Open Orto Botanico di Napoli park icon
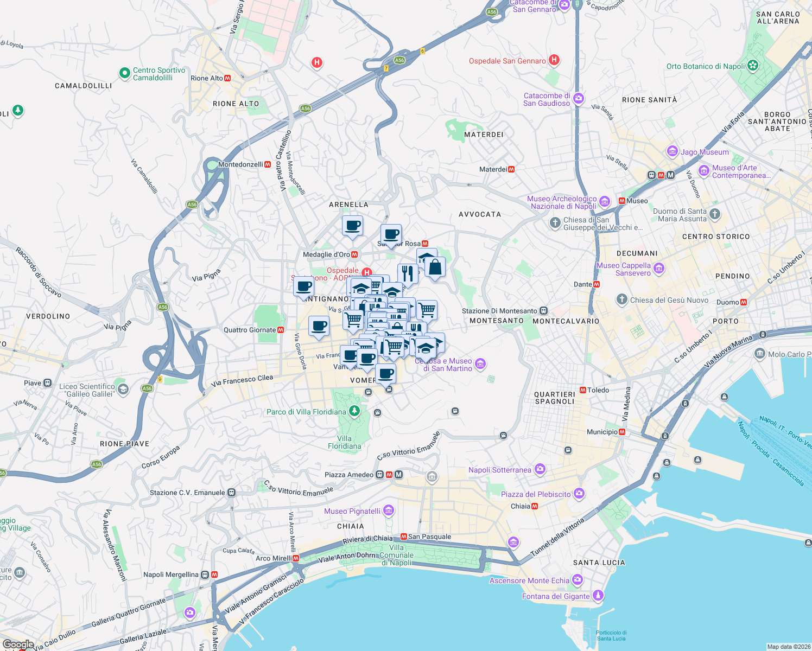812x651 pixels. tap(752, 66)
